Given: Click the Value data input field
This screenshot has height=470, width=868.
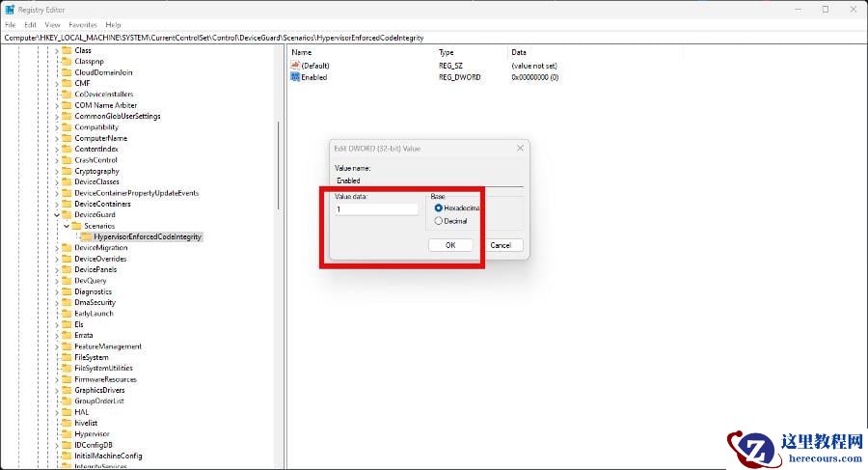Looking at the screenshot, I should pos(376,209).
